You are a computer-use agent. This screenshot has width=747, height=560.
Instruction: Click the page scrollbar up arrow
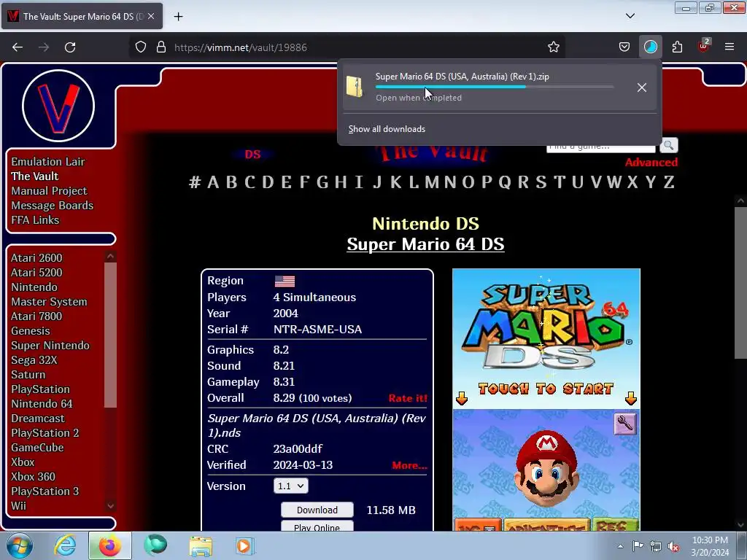pos(740,201)
